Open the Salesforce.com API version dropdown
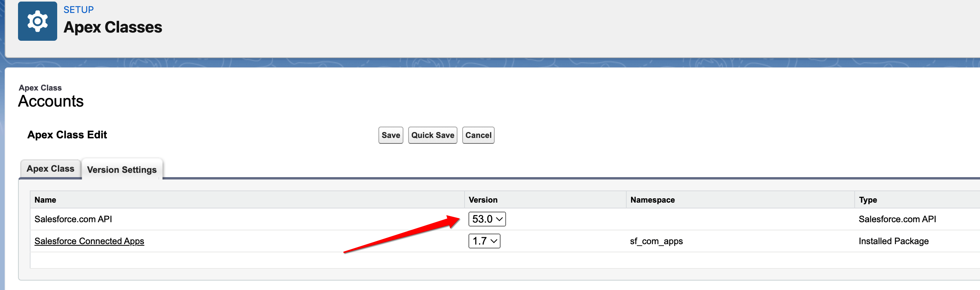The image size is (980, 290). [x=487, y=219]
